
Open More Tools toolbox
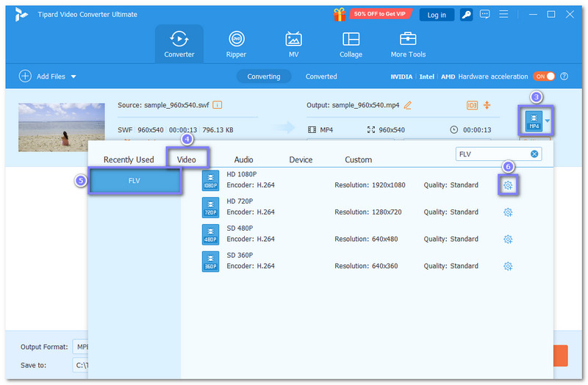pos(408,44)
